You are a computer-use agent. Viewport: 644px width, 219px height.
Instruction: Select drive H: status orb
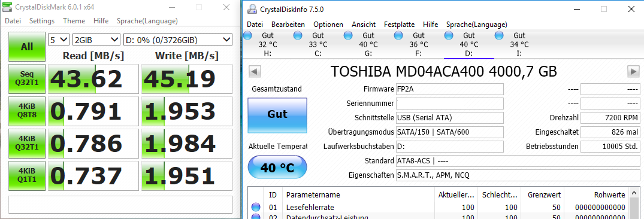pos(247,35)
